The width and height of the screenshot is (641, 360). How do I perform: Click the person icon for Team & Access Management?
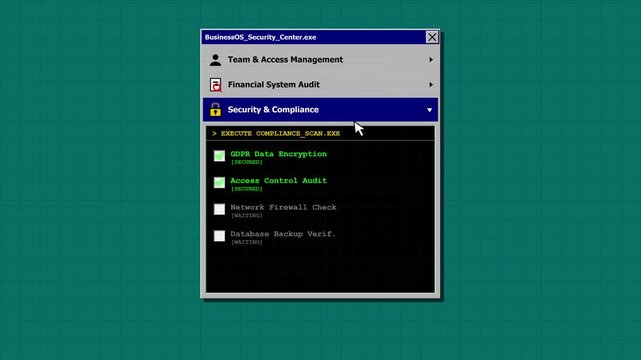(x=215, y=60)
